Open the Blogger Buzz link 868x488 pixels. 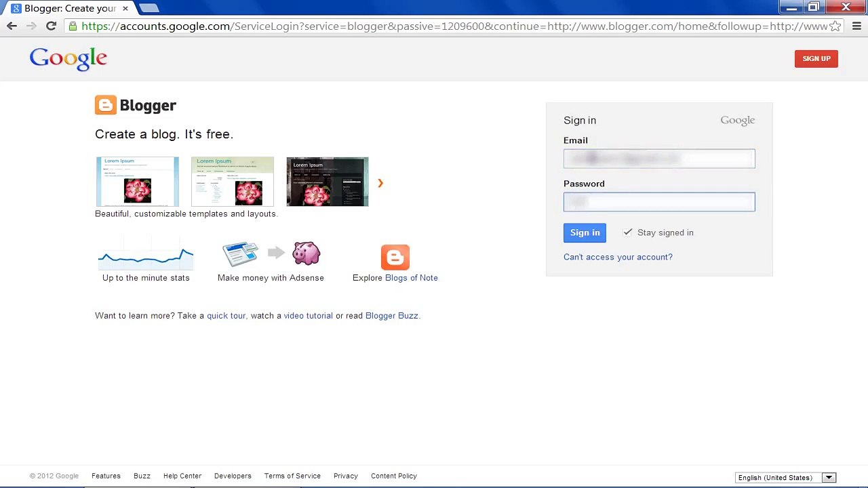coord(392,316)
